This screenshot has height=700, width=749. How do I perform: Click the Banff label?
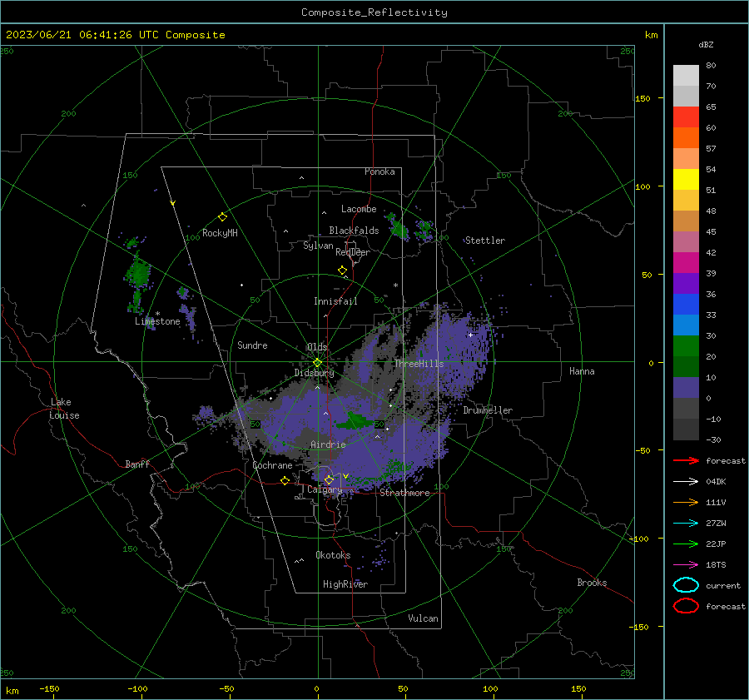137,464
